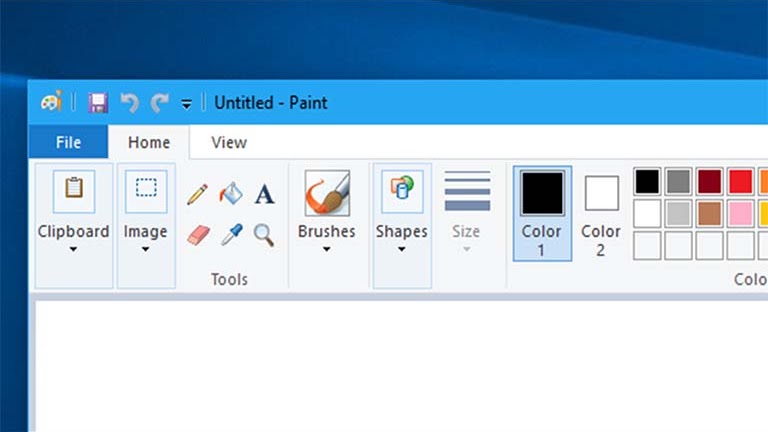Select the Eraser tool
This screenshot has height=432, width=768.
(198, 235)
